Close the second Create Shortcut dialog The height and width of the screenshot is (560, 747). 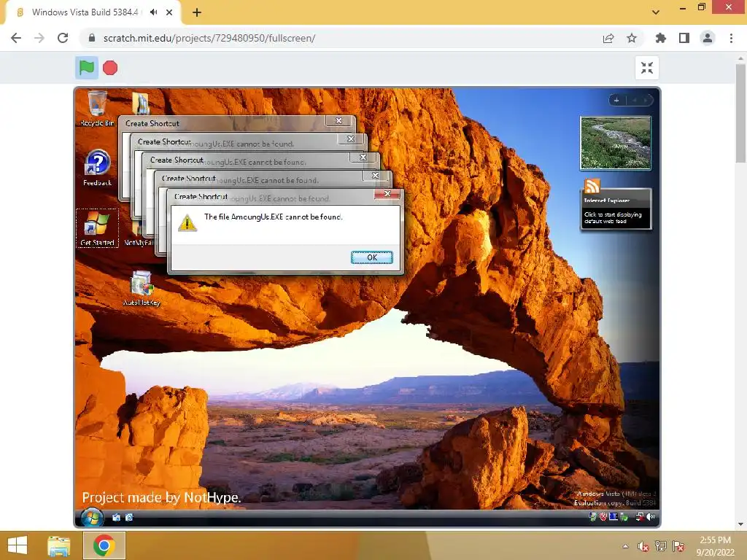click(376, 176)
